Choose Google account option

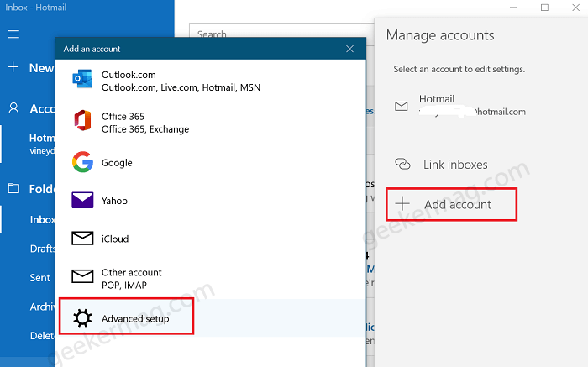[211, 162]
